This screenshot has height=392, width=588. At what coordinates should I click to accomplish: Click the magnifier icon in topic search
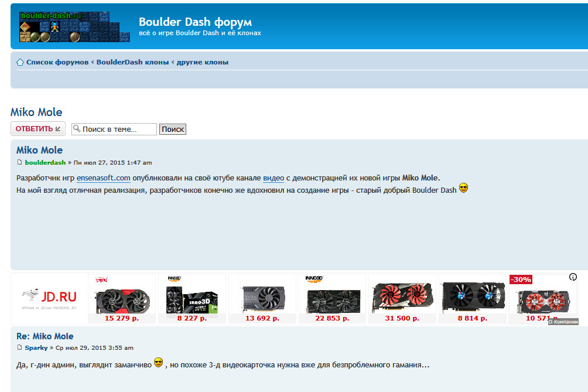tap(77, 129)
